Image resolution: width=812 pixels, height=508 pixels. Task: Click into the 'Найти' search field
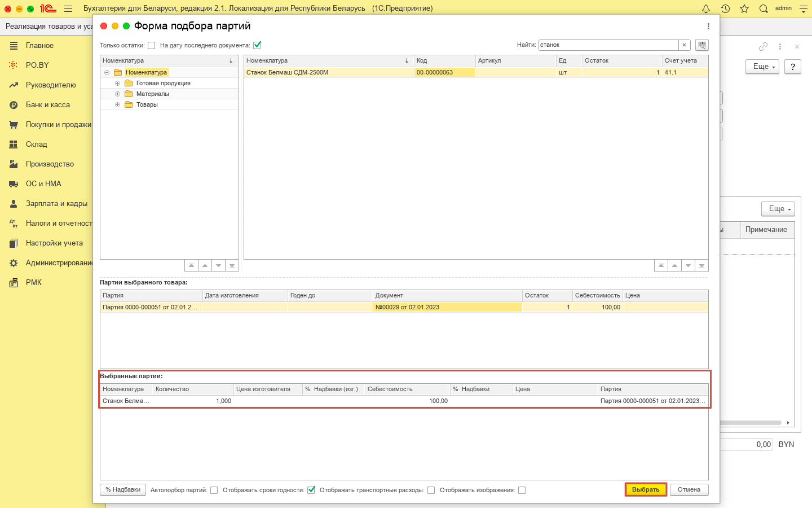[x=608, y=45]
